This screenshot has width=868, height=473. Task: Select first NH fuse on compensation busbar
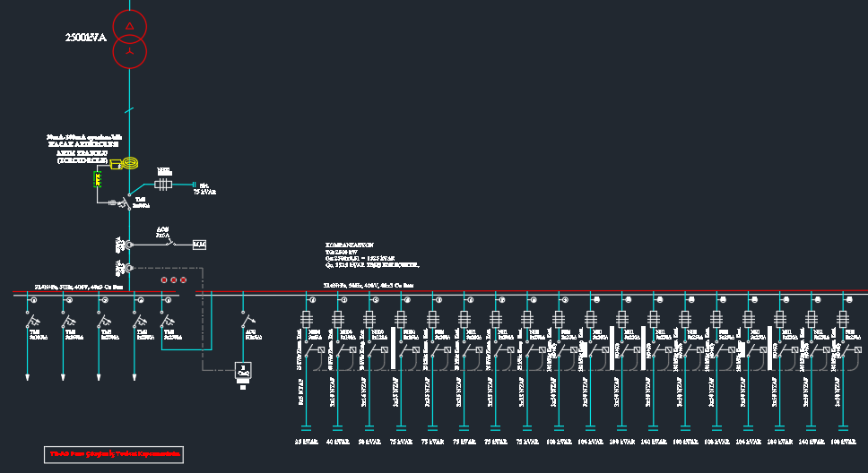tap(307, 320)
